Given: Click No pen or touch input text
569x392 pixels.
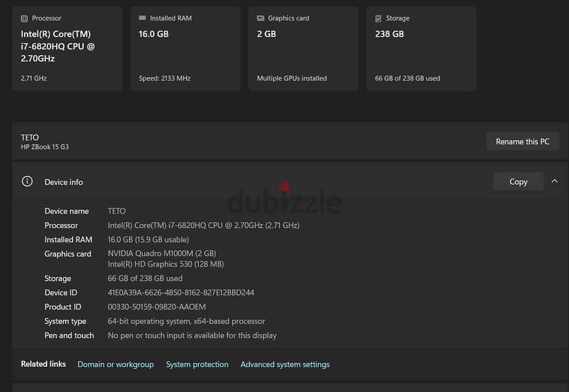Looking at the screenshot, I should [192, 335].
